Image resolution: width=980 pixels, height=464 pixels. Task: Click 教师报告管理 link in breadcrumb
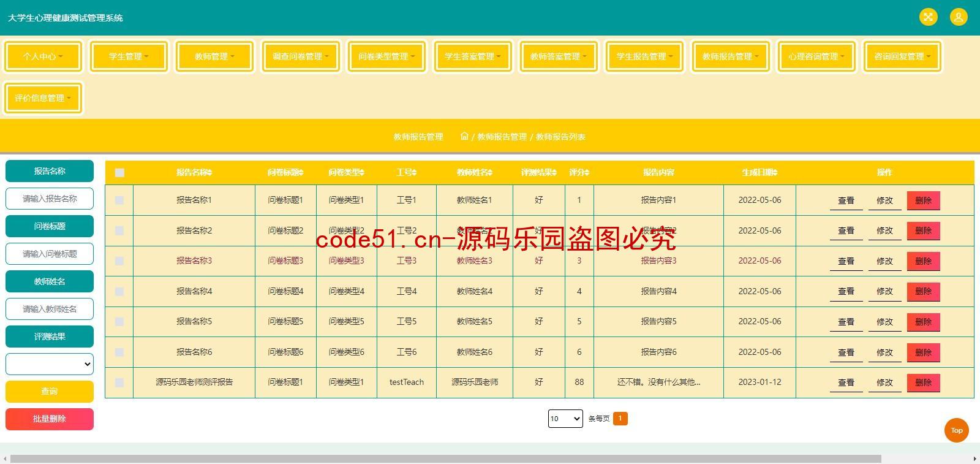502,137
